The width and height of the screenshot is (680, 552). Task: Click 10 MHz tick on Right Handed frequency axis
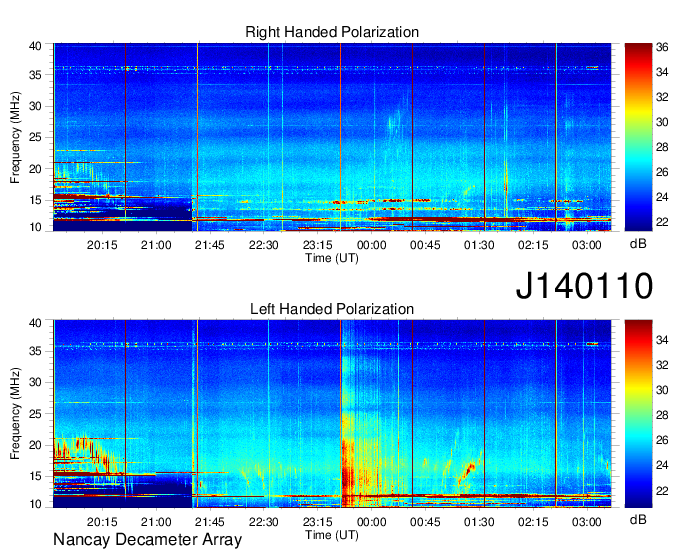[35, 227]
